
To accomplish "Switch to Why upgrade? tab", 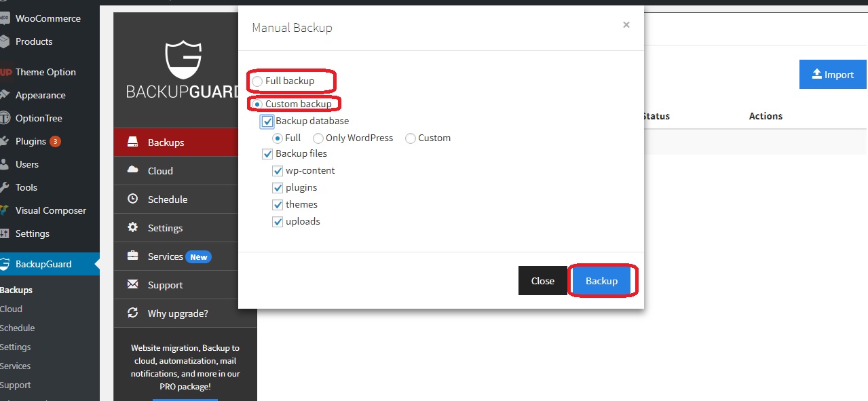I will click(x=176, y=313).
